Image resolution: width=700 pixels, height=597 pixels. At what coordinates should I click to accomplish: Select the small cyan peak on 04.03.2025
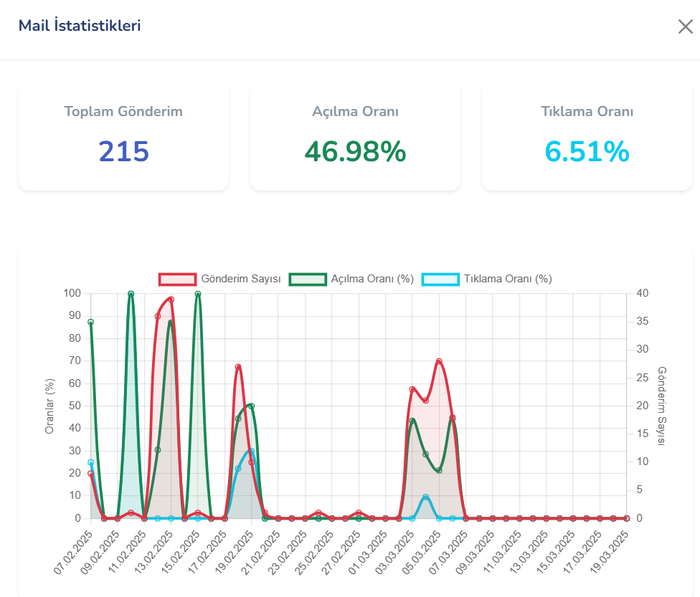(425, 497)
